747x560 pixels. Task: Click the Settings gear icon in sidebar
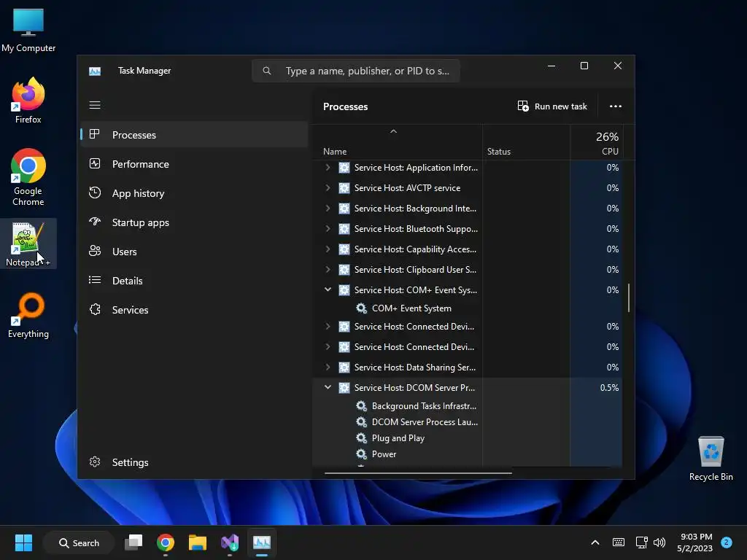tap(95, 462)
